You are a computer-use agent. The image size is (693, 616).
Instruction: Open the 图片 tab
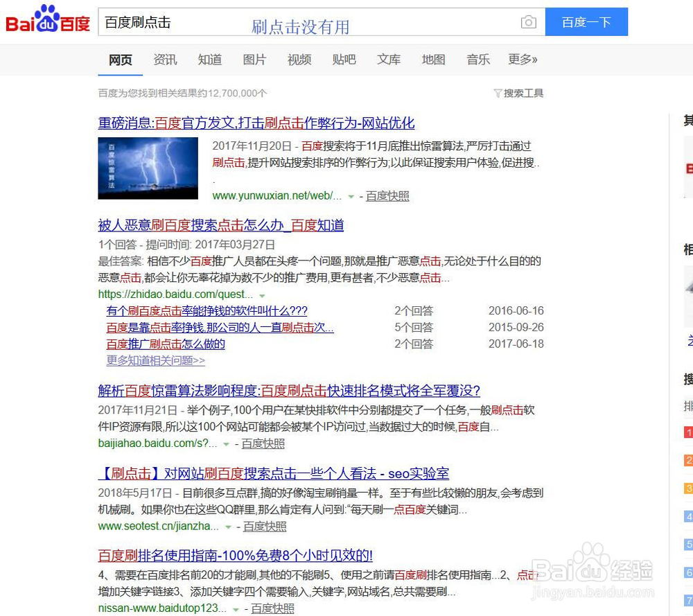click(x=254, y=60)
